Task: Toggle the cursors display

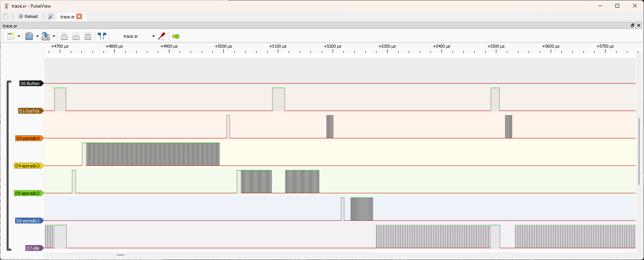Action: click(x=102, y=36)
